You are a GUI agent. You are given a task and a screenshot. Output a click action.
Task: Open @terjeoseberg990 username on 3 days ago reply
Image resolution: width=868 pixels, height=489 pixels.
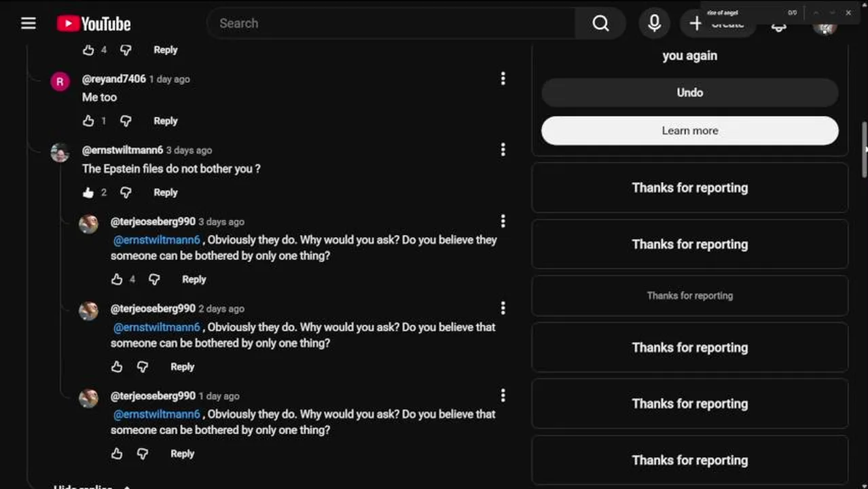153,221
